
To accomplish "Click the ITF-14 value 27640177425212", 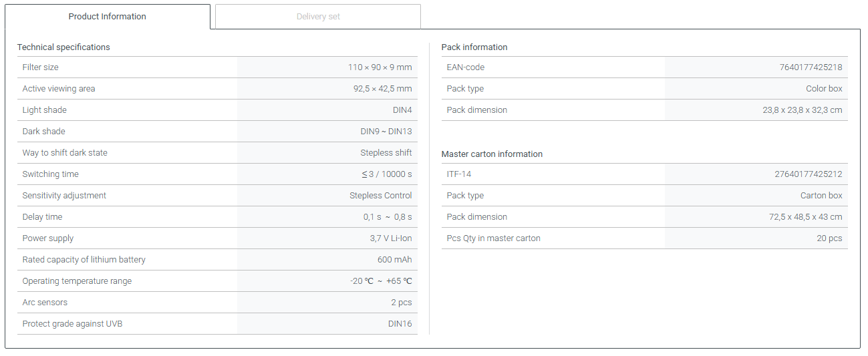I will (x=808, y=174).
